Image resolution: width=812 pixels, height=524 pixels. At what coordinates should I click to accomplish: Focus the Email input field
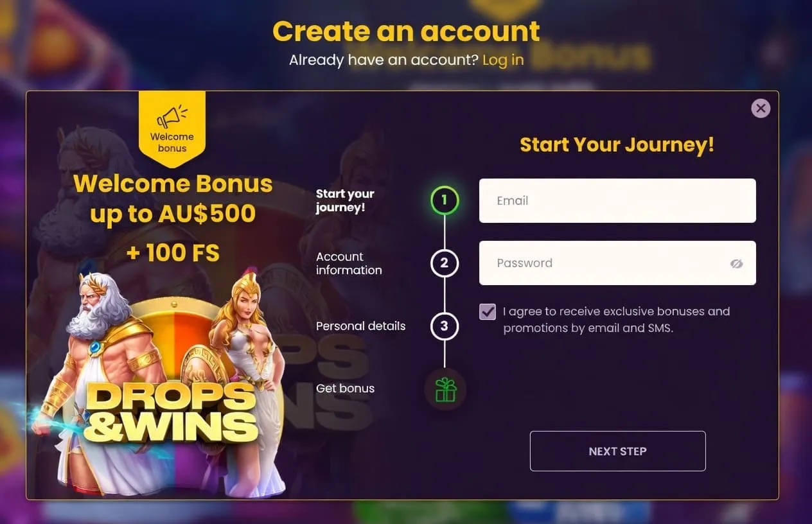click(617, 200)
